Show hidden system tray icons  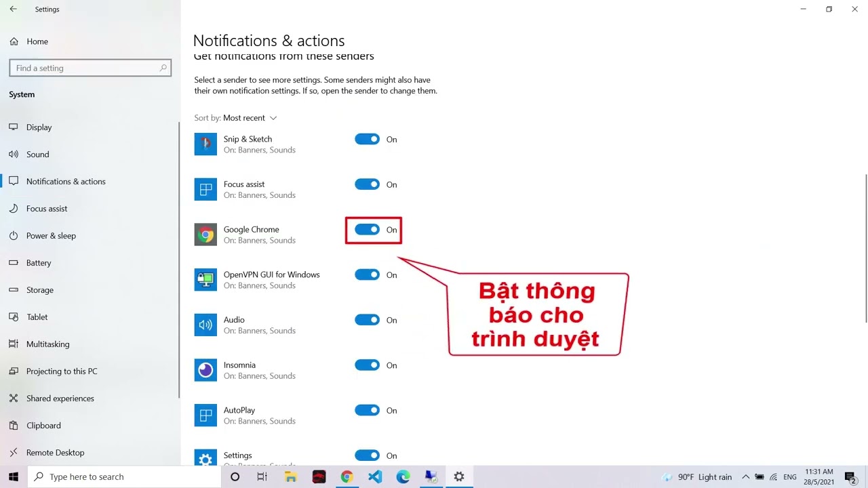tap(746, 477)
